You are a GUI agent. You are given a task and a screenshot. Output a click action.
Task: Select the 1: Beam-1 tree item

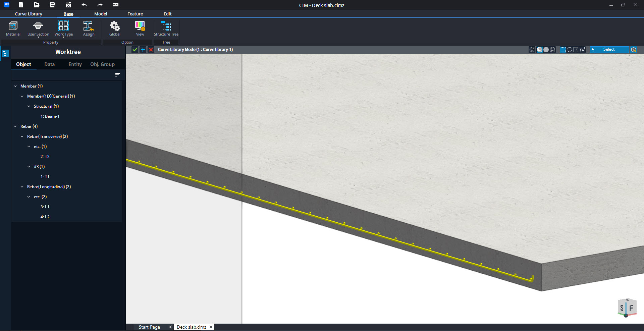tap(50, 116)
